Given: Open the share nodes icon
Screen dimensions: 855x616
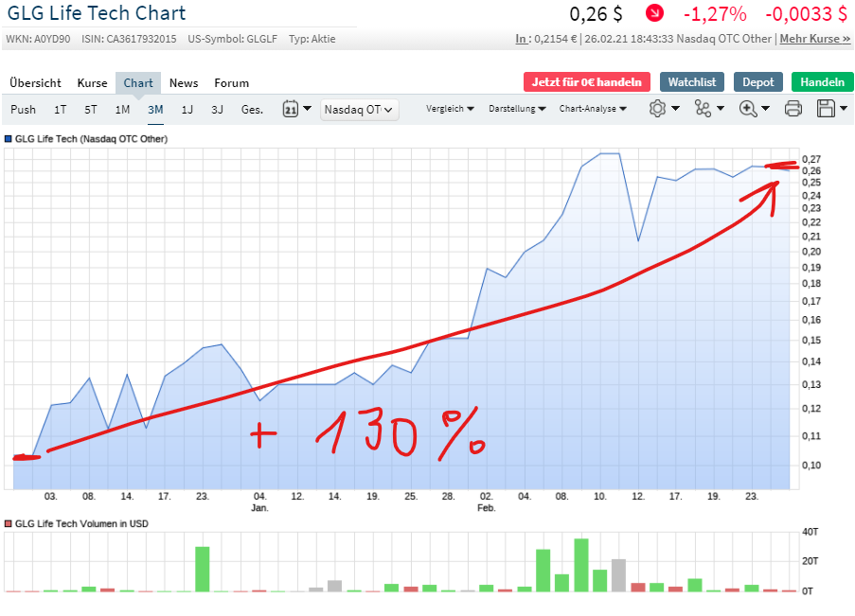Looking at the screenshot, I should [x=703, y=109].
